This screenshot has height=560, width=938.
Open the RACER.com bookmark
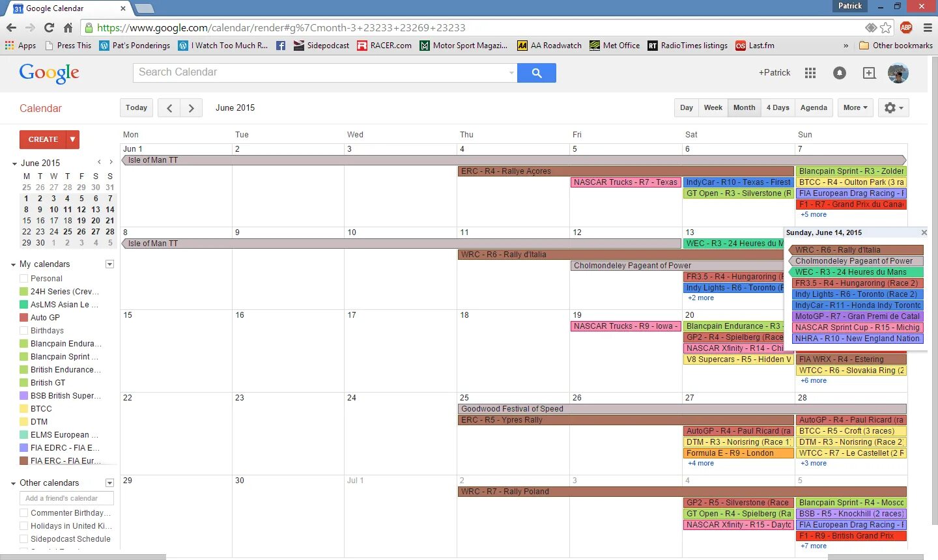384,46
